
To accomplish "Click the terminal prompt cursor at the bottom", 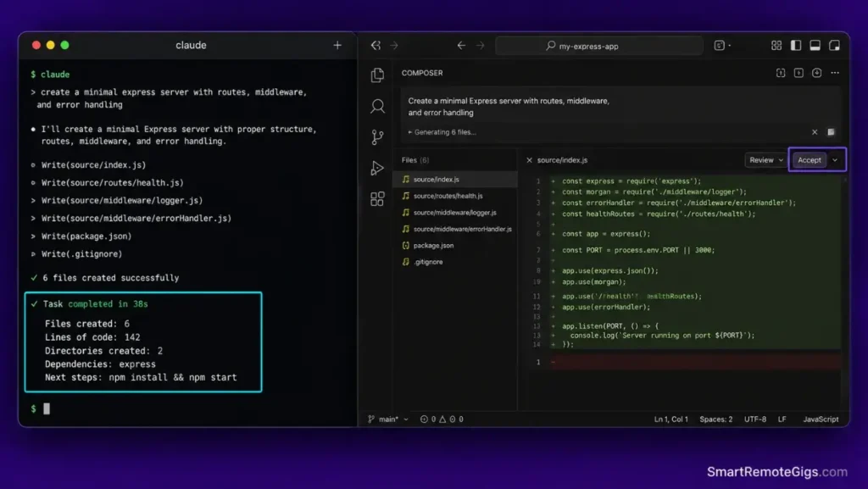I will pos(47,408).
